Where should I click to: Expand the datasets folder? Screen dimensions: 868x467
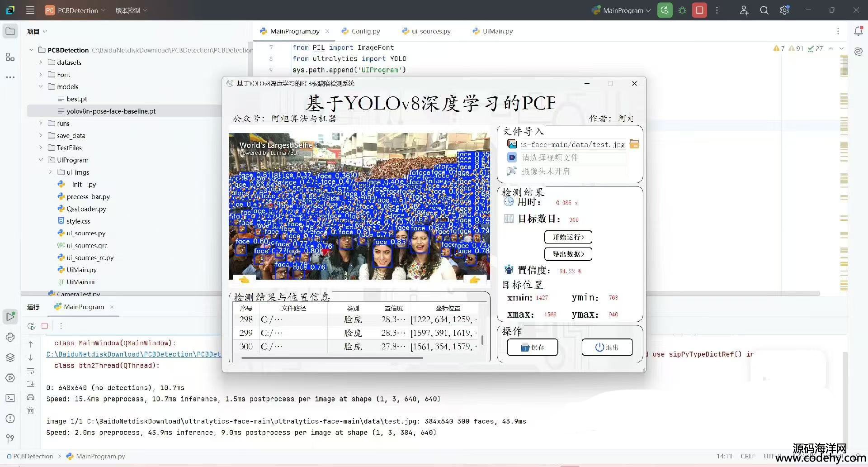coord(41,62)
